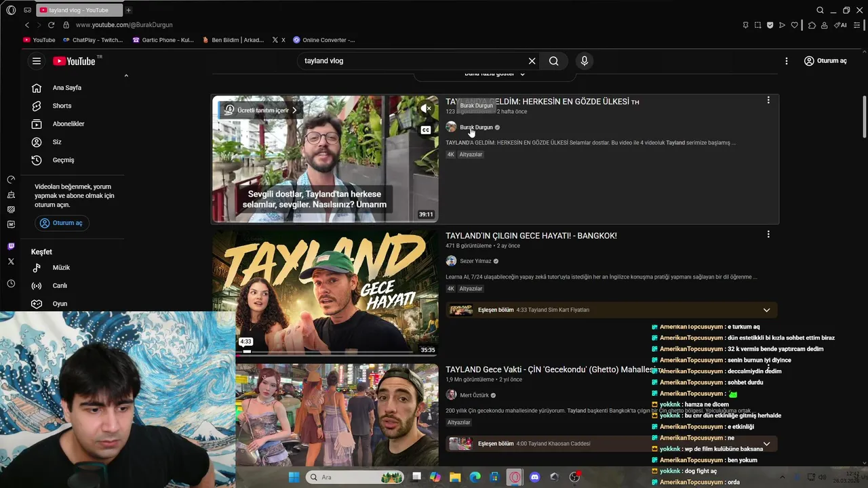Open the Opera GX corner panel icon
This screenshot has height=488, width=868.
[x=27, y=10]
